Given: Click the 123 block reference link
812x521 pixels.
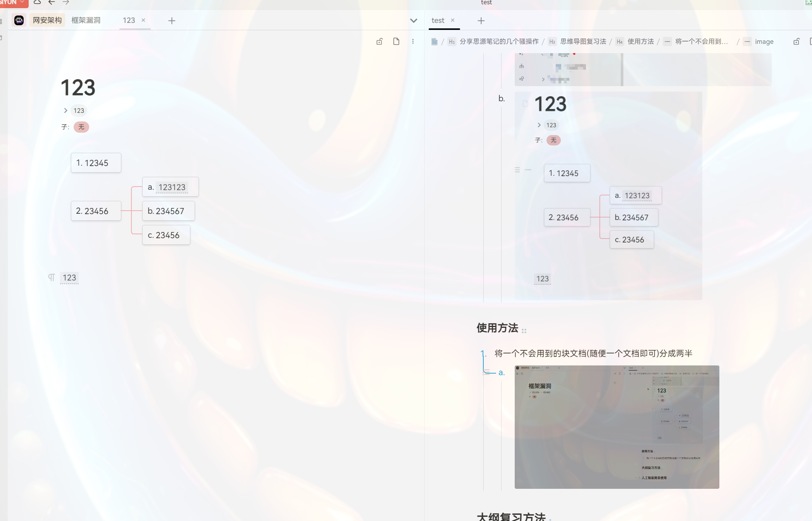Looking at the screenshot, I should pyautogui.click(x=69, y=278).
